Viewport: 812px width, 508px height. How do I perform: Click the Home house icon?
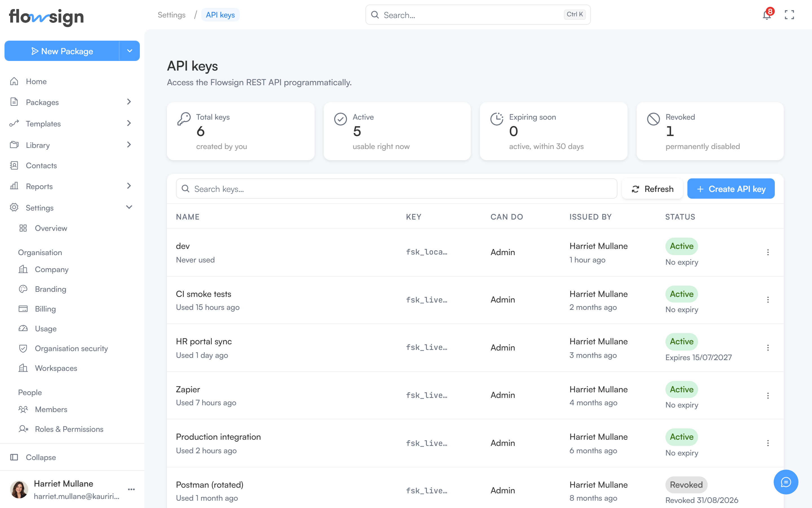(x=14, y=81)
